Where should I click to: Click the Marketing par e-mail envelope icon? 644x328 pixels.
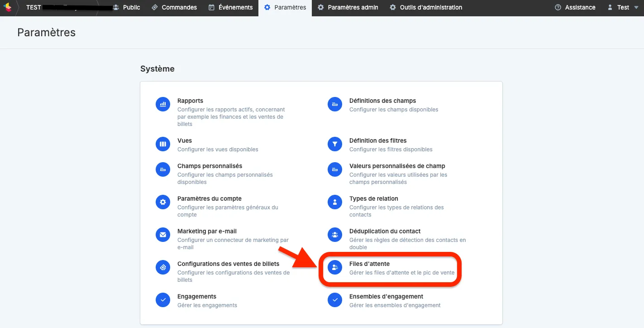(163, 235)
